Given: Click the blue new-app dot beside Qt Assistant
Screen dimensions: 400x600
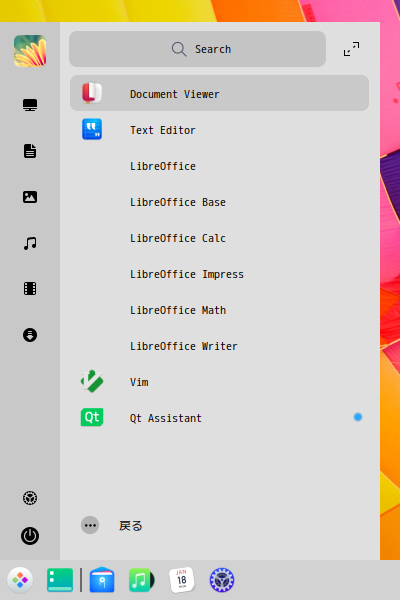Looking at the screenshot, I should pyautogui.click(x=358, y=417).
